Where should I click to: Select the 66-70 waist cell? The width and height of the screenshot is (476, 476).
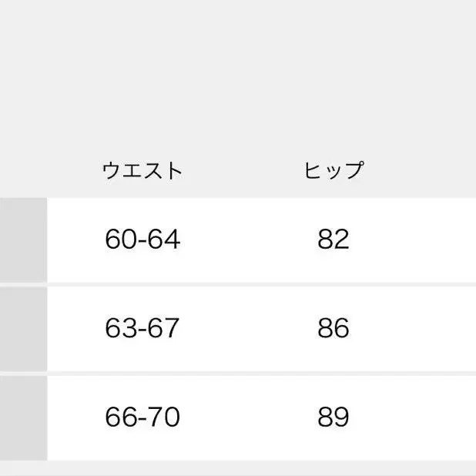click(142, 417)
